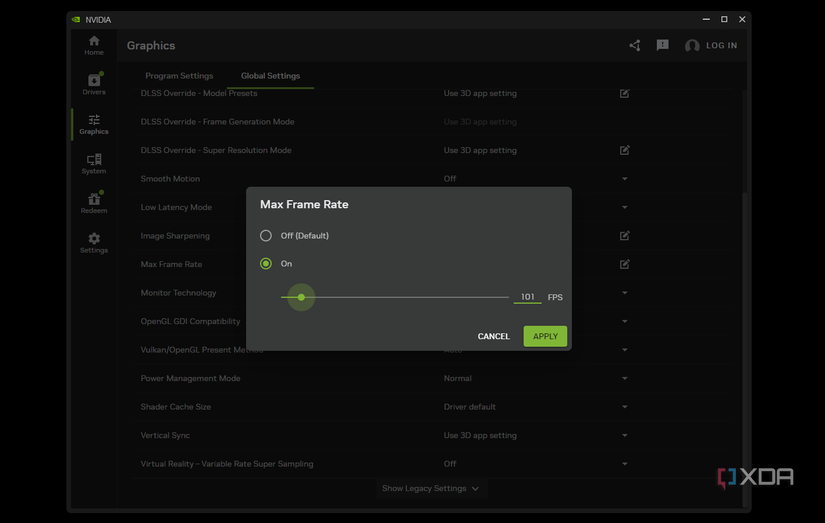The height and width of the screenshot is (523, 825).
Task: Open the Settings gear in sidebar
Action: [94, 243]
